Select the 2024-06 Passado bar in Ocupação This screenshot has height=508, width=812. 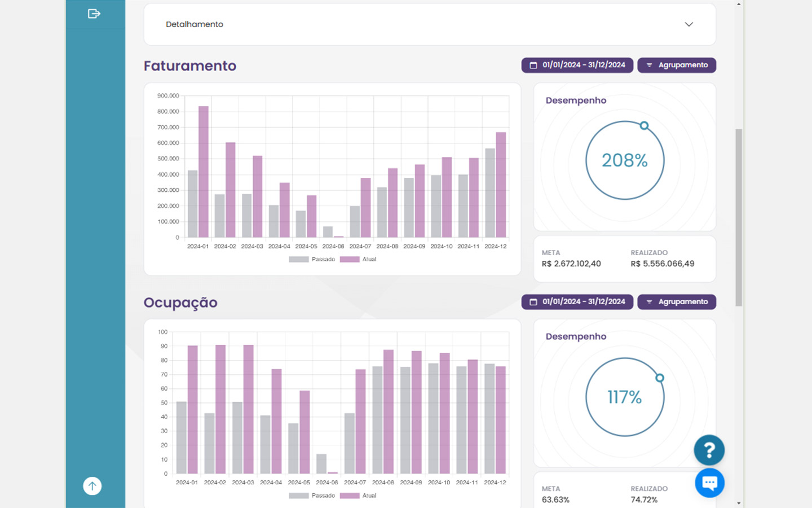321,463
